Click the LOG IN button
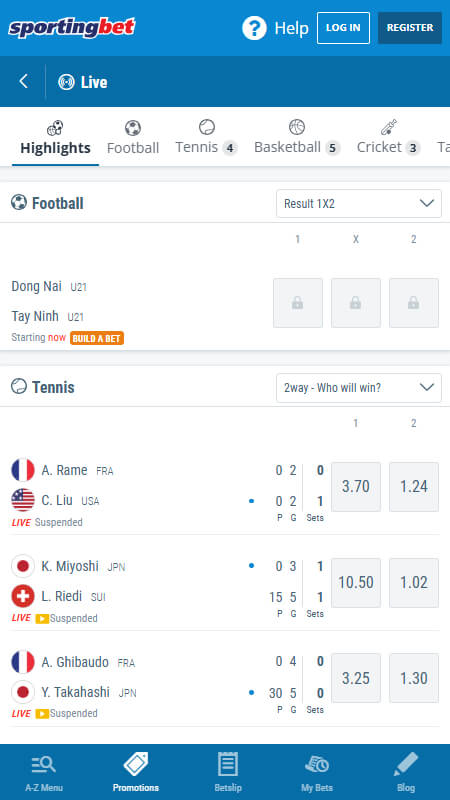Screen dimensions: 450x800 click(343, 28)
